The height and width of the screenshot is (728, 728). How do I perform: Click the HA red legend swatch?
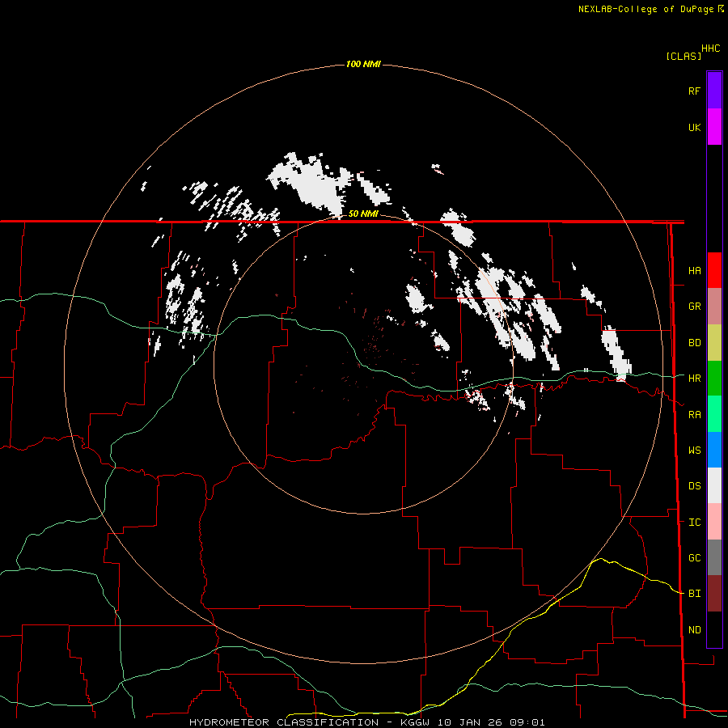point(714,270)
